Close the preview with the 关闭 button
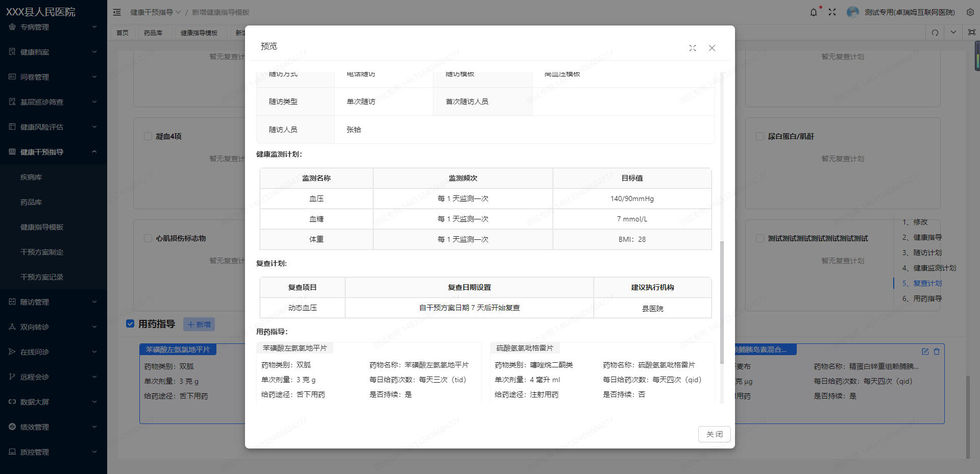Viewport: 980px width, 474px height. tap(714, 434)
